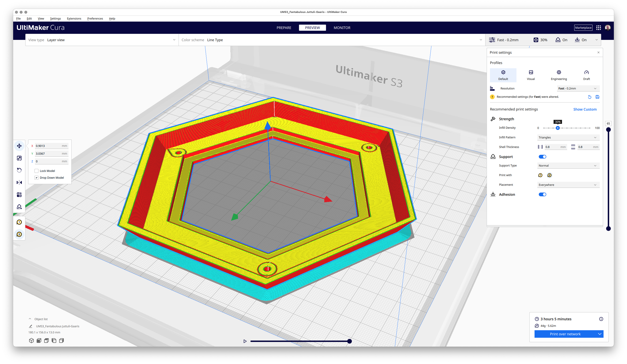Select the Scale tool icon
627x364 pixels.
[x=19, y=158]
